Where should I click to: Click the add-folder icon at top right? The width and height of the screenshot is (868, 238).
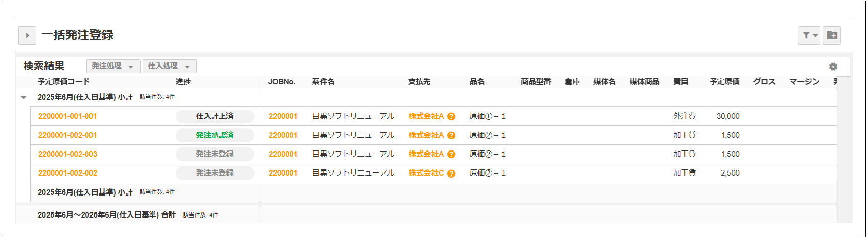click(x=832, y=35)
